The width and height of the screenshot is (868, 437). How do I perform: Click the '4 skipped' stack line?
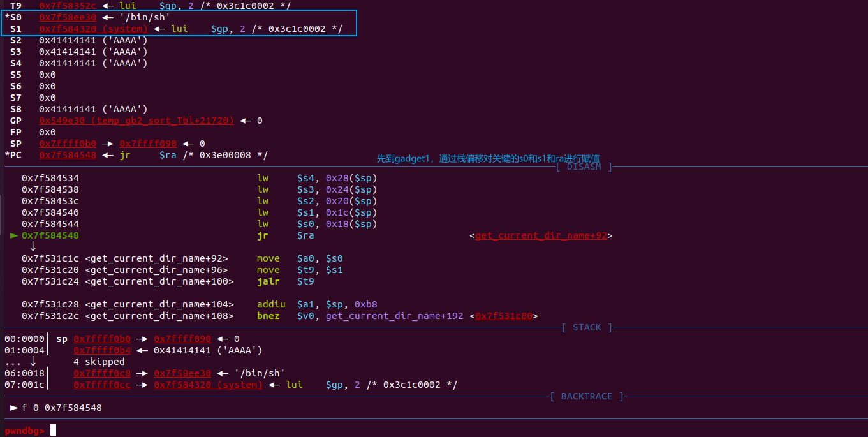click(99, 362)
